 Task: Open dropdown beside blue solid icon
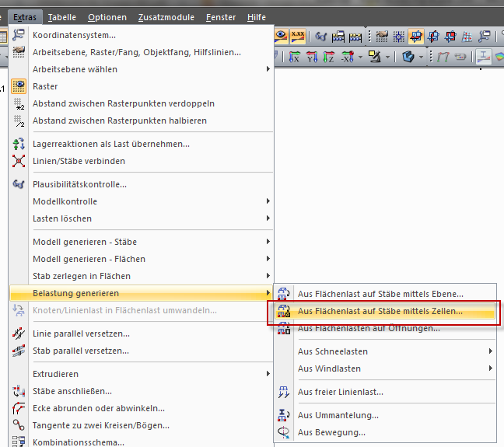(x=421, y=58)
